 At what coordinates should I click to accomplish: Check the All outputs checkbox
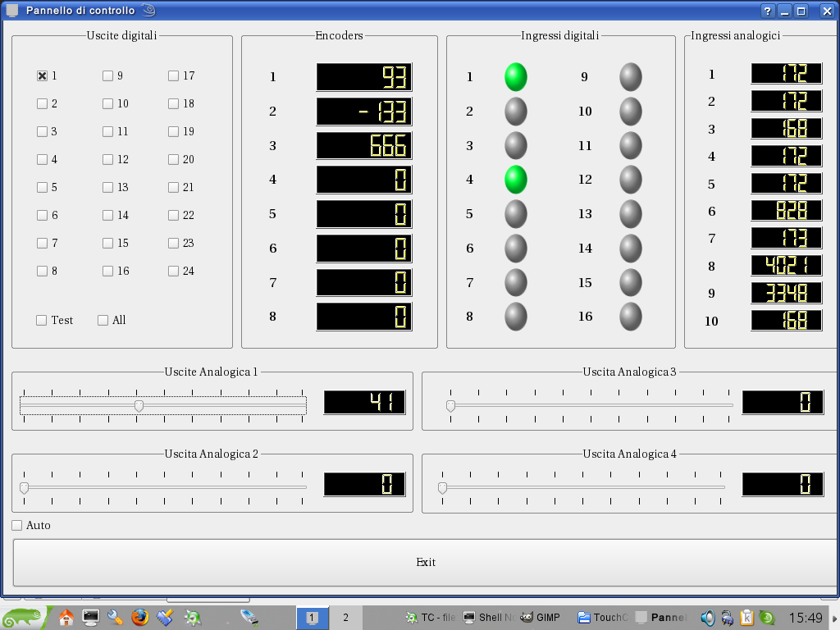coord(103,320)
